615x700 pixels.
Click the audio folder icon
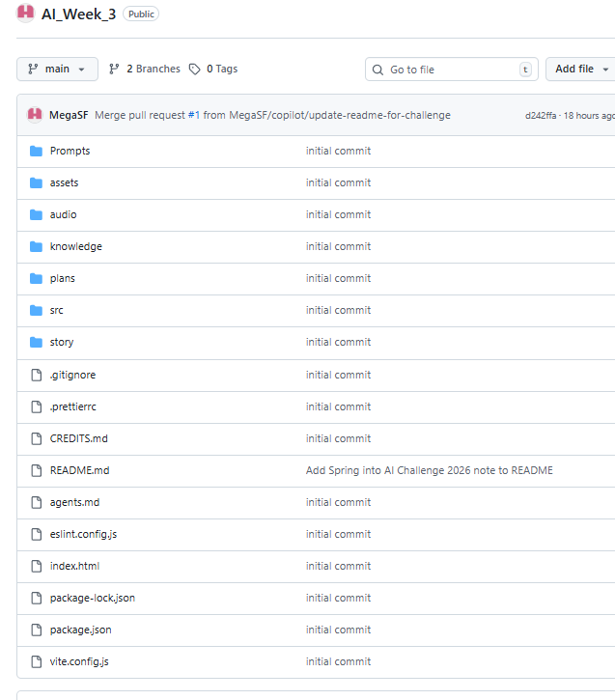[36, 214]
